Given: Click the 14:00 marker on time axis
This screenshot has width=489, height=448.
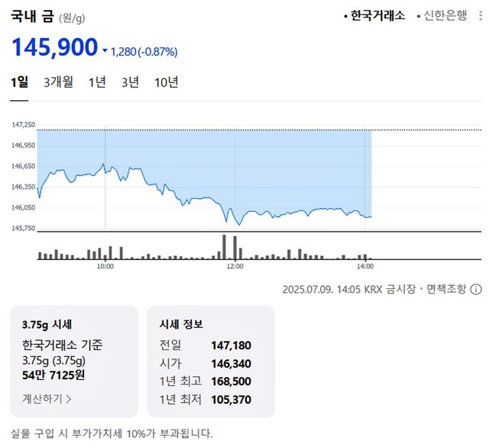Looking at the screenshot, I should point(365,266).
